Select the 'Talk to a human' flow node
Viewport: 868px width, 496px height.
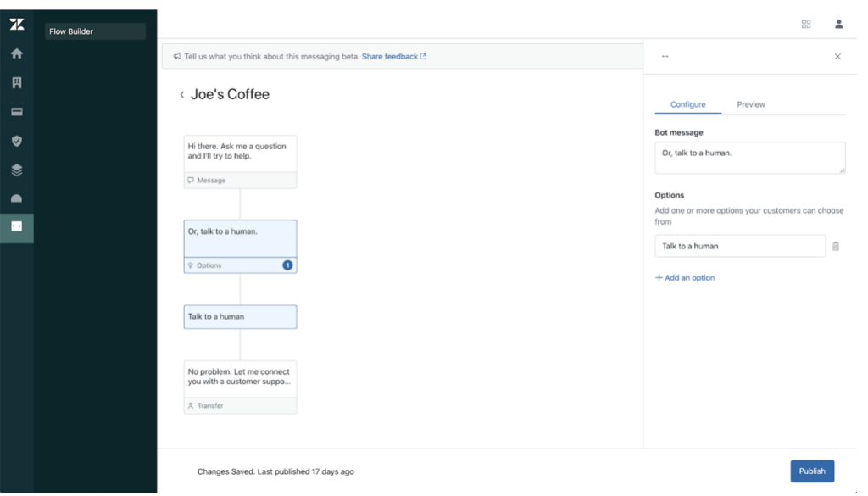[x=240, y=317]
